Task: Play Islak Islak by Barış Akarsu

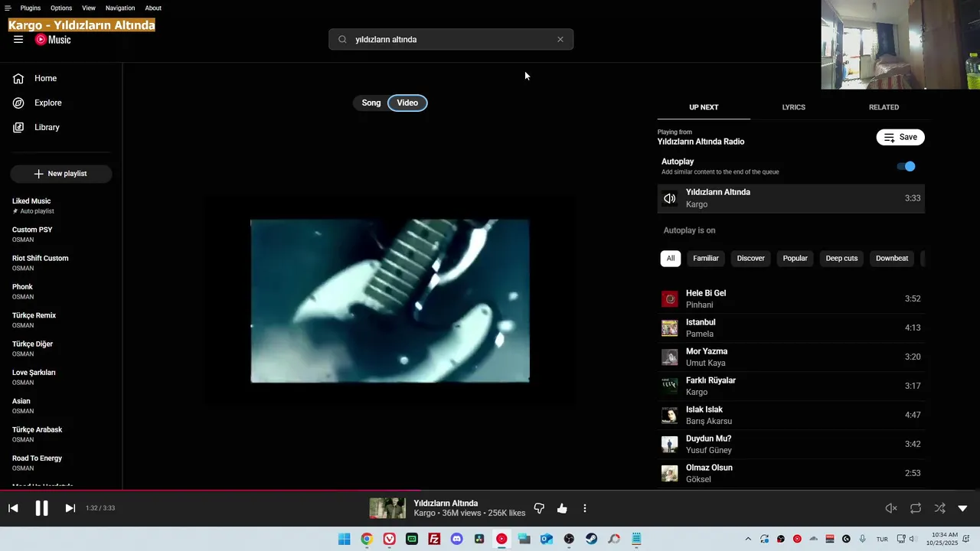Action: point(791,415)
